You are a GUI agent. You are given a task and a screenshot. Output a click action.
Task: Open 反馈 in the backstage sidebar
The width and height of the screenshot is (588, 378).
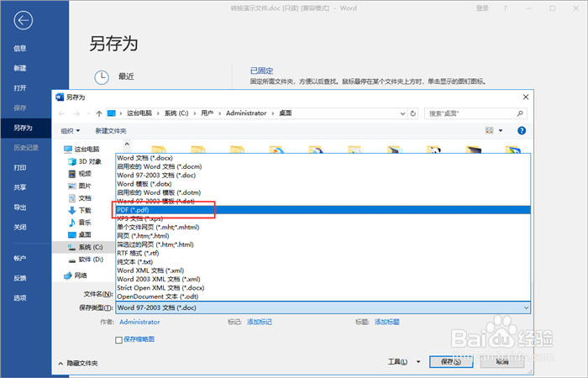[20, 278]
